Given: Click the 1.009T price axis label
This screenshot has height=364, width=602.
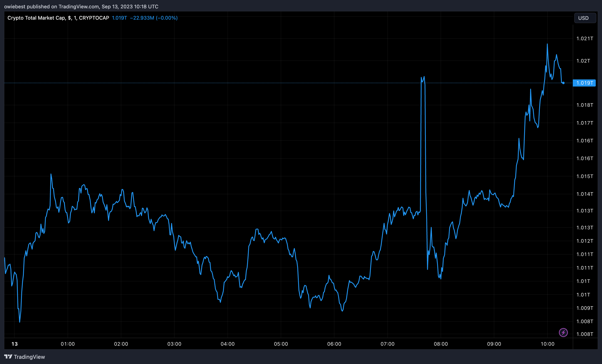Looking at the screenshot, I should pyautogui.click(x=585, y=308).
